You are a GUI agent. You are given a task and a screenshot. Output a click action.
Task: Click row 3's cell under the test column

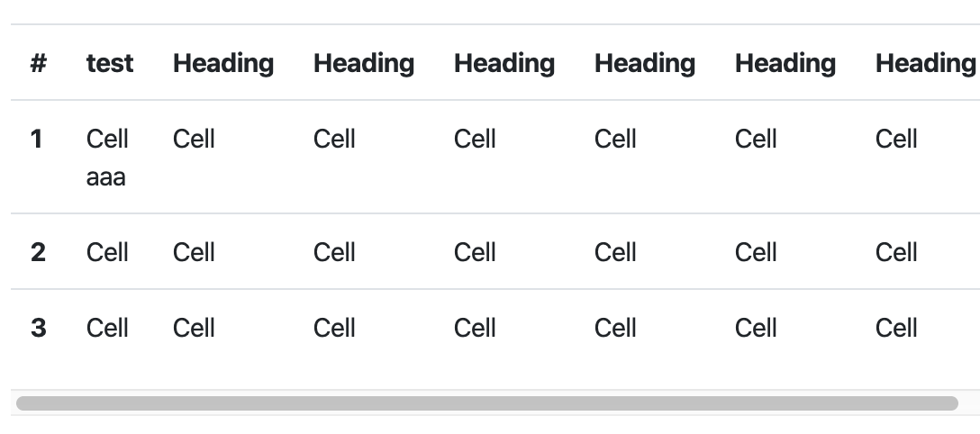[107, 328]
